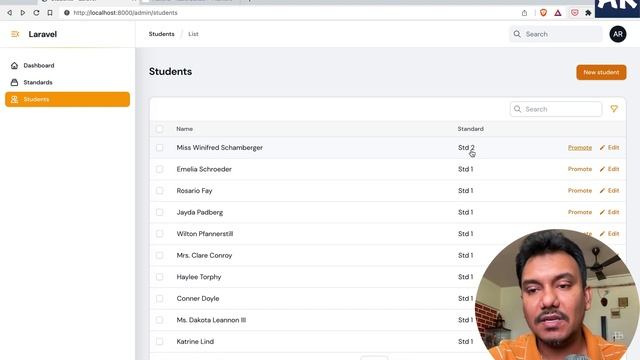The height and width of the screenshot is (360, 640).
Task: Promote Jayda Padberg
Action: click(580, 212)
